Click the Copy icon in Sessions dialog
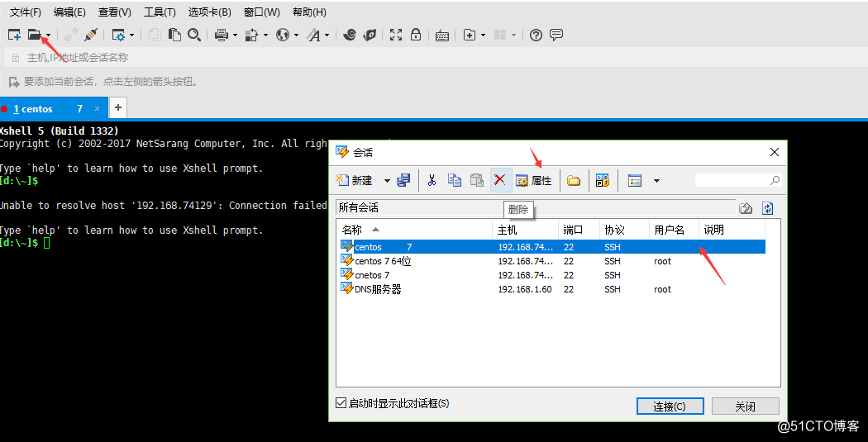Viewport: 868px width, 442px height. [455, 180]
